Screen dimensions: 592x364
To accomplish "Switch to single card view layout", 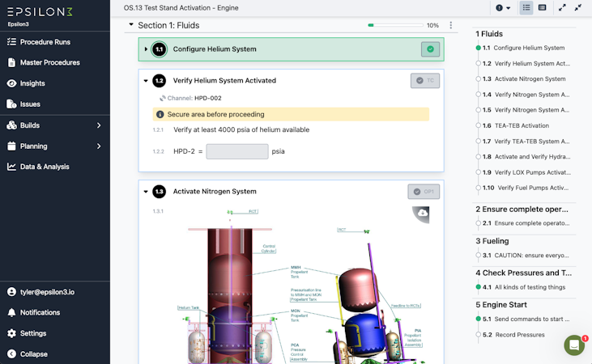I will pyautogui.click(x=542, y=8).
